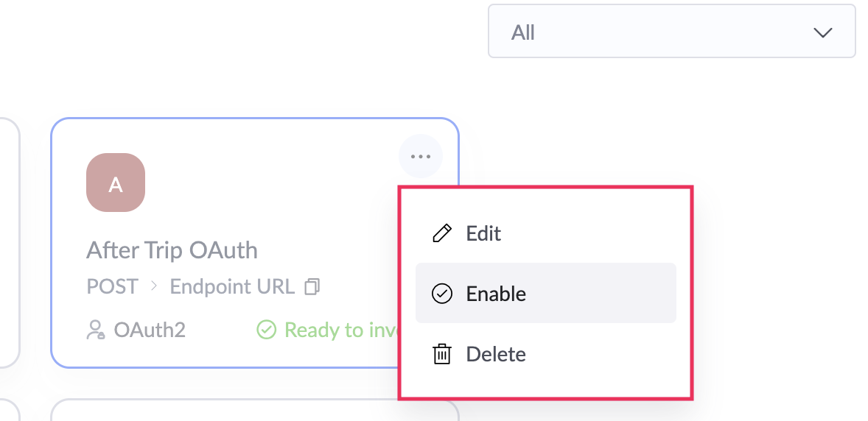Click the 'Endpoint URL' text
The height and width of the screenshot is (421, 868).
232,286
